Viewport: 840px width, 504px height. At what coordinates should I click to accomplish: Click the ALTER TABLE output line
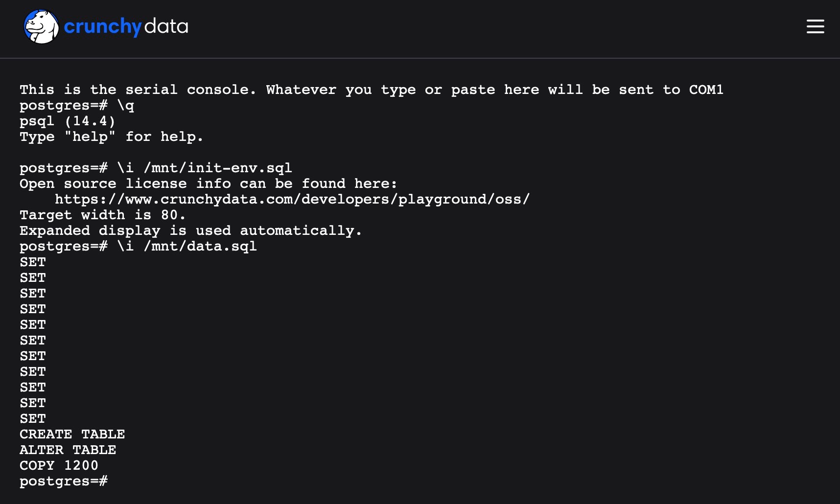[x=68, y=450]
